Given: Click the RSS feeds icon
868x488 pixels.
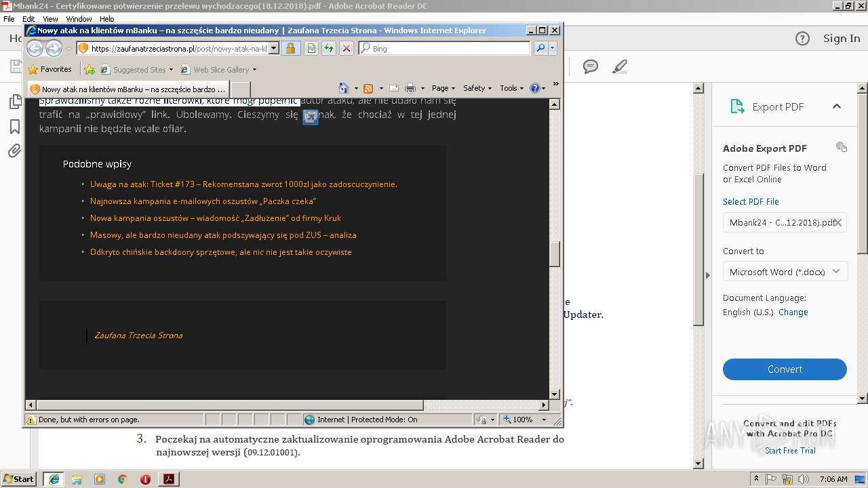Looking at the screenshot, I should 368,88.
